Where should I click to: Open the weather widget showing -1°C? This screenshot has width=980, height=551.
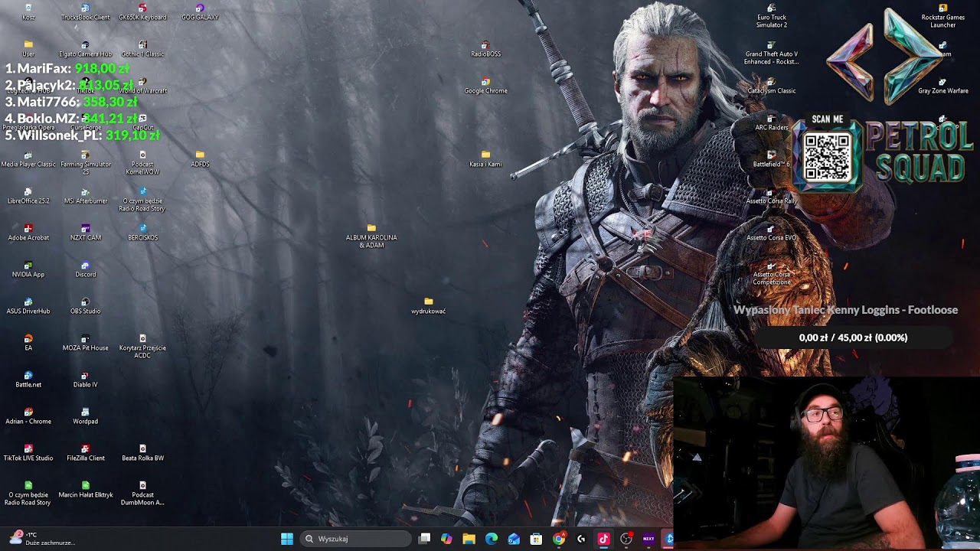[42, 539]
